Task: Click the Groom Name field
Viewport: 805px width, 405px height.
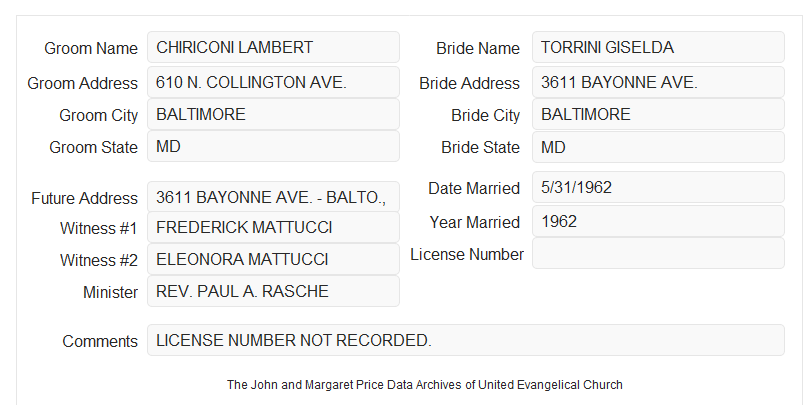Action: [273, 47]
